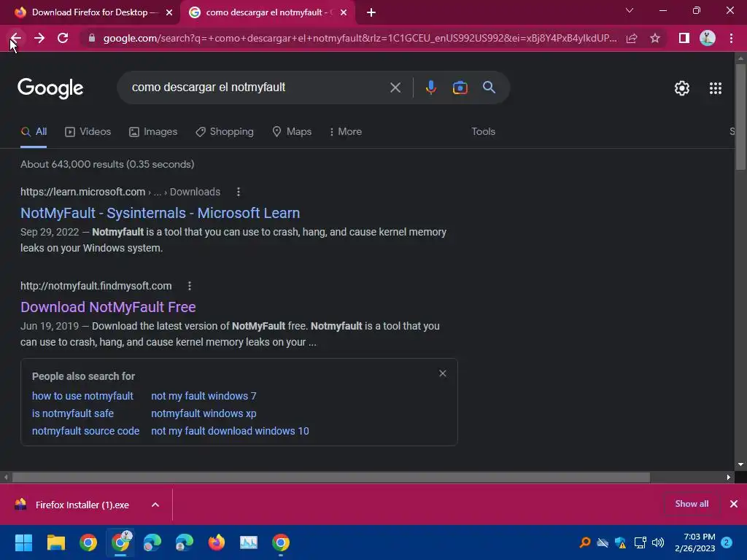The height and width of the screenshot is (560, 747).
Task: Search for not my fault download windows 10
Action: pyautogui.click(x=230, y=431)
